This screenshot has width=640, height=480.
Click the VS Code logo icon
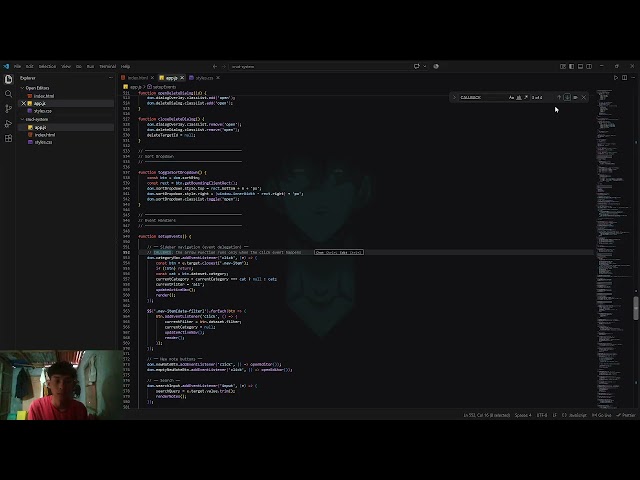[6, 66]
